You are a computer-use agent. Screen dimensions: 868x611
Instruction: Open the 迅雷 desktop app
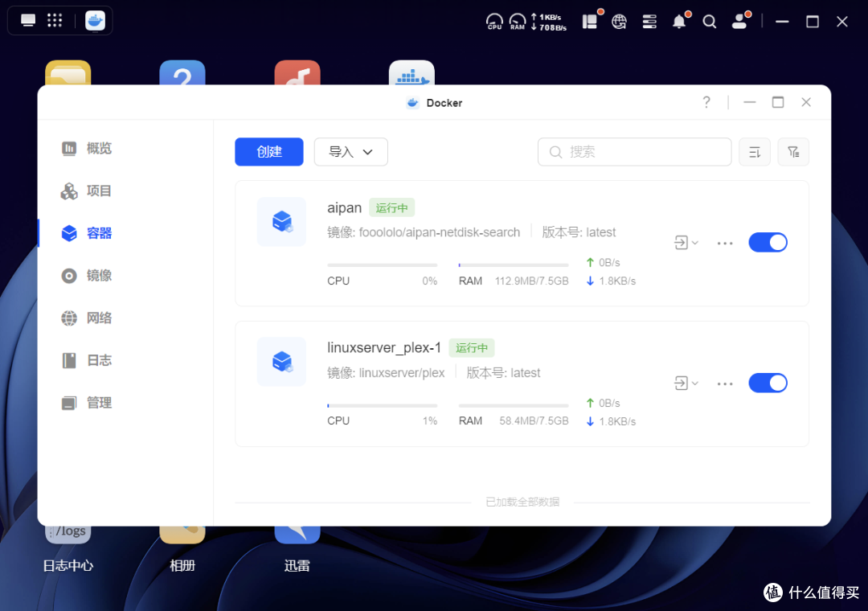(x=297, y=548)
